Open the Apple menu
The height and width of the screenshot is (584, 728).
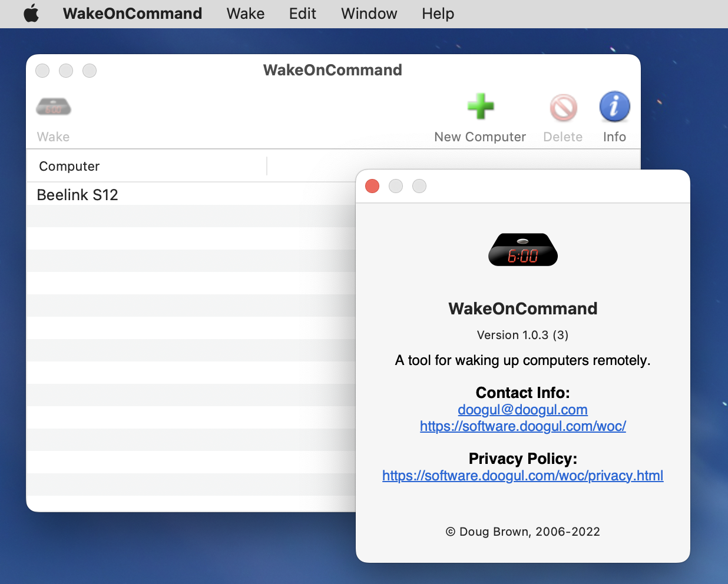(x=31, y=14)
